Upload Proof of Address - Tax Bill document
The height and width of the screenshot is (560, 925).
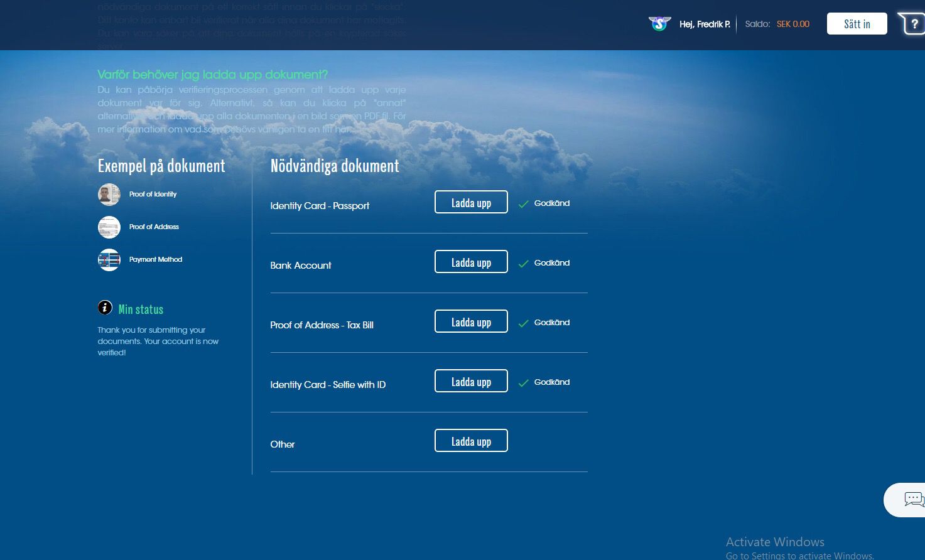[x=471, y=321]
